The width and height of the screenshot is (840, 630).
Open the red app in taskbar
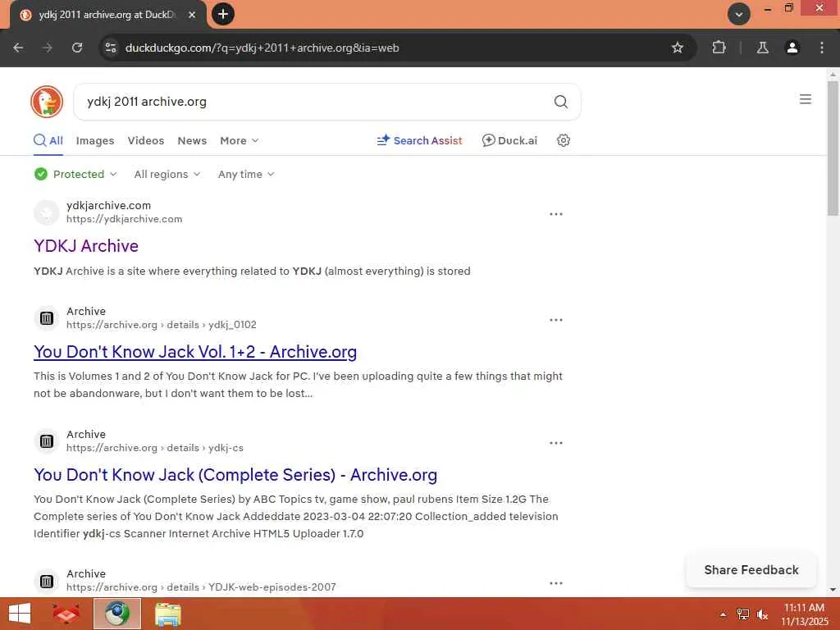click(x=66, y=614)
